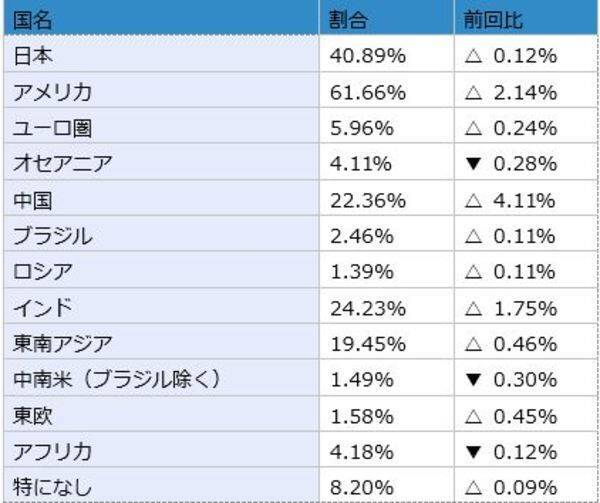Click the 8.20% value for 特になし

point(362,488)
